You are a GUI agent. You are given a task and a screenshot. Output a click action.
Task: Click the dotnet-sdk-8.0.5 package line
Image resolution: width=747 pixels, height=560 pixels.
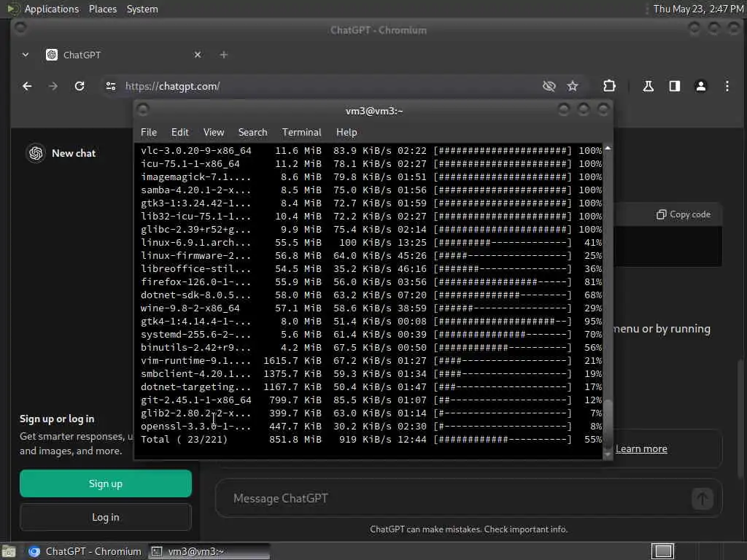(371, 295)
